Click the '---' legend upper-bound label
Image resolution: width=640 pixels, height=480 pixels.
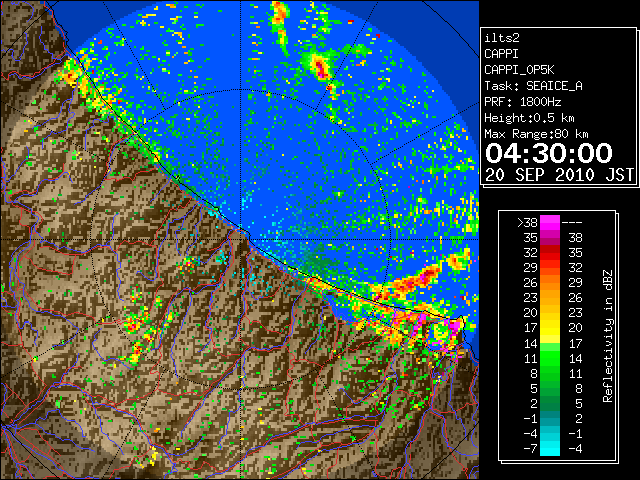(572, 222)
